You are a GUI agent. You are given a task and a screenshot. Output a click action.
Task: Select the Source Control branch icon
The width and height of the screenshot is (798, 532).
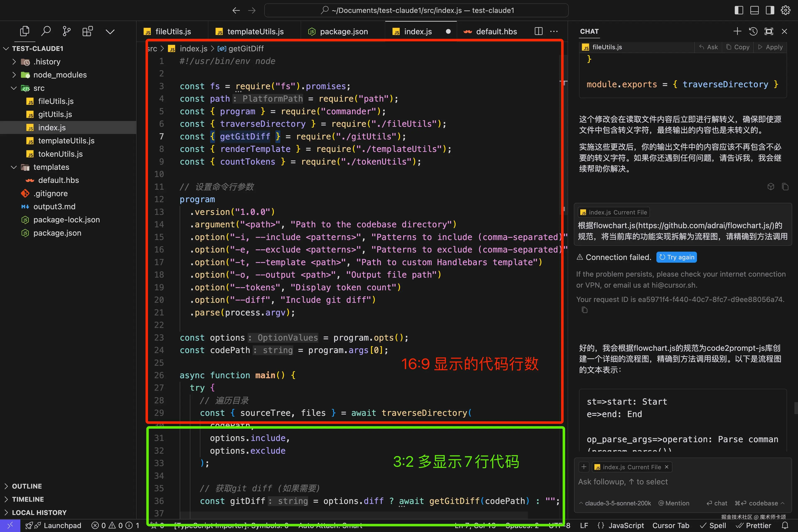66,31
